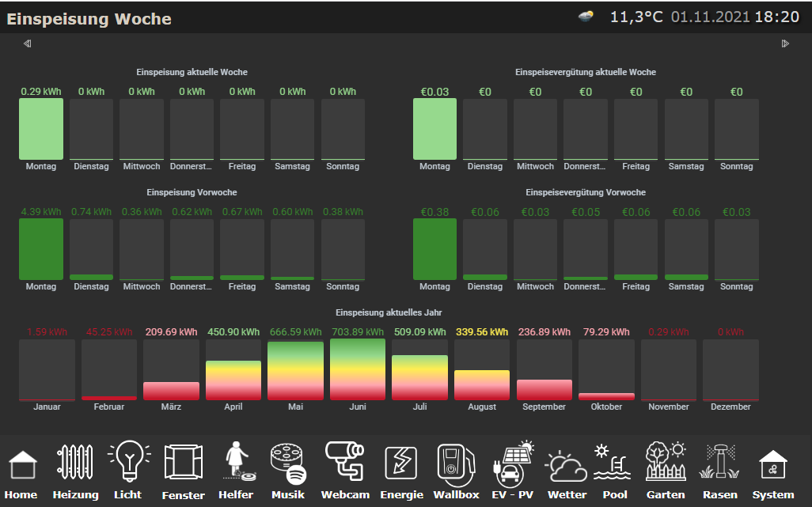812x507 pixels.
Task: Click the 339.56 kWh value
Action: (x=482, y=332)
